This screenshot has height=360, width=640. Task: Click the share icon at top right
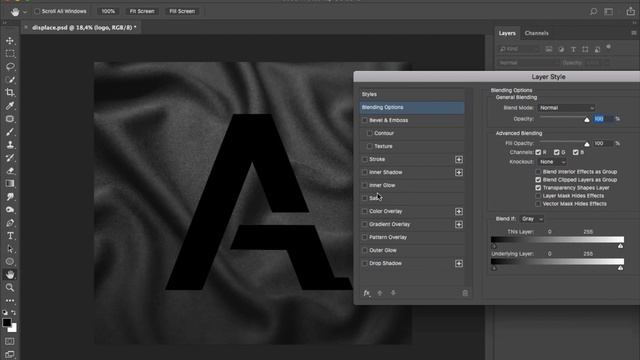631,11
